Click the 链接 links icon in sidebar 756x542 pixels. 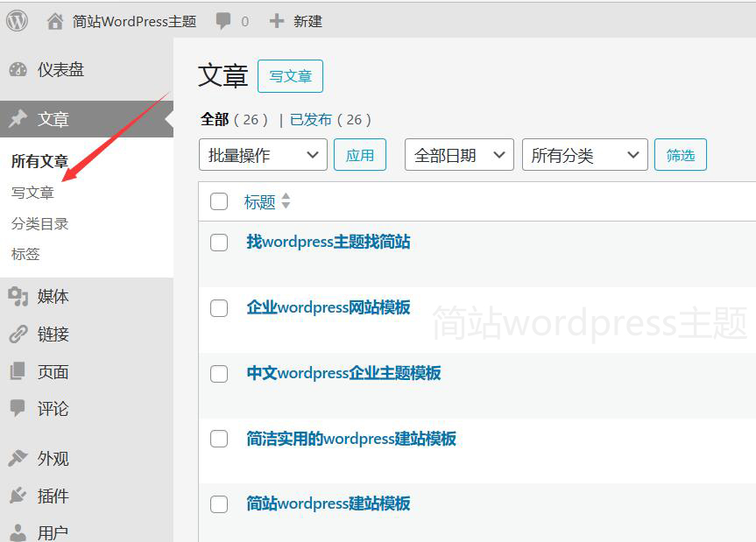pyautogui.click(x=18, y=334)
